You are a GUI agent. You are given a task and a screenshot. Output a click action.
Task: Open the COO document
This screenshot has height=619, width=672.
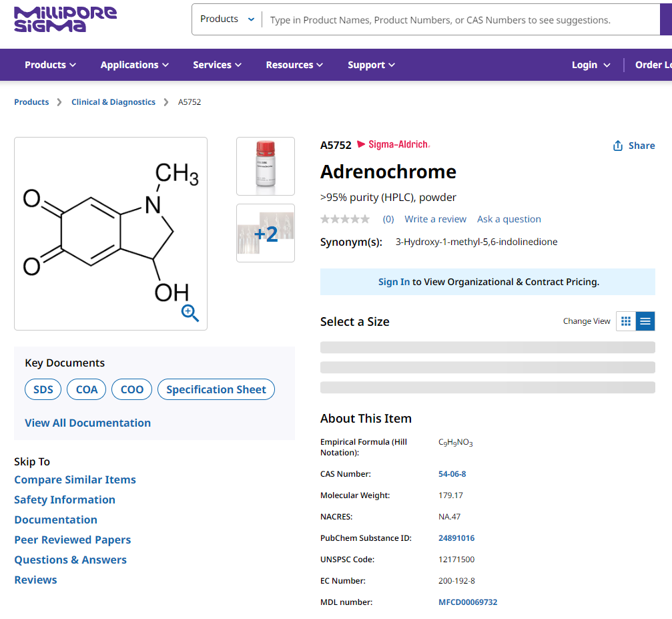pos(132,389)
